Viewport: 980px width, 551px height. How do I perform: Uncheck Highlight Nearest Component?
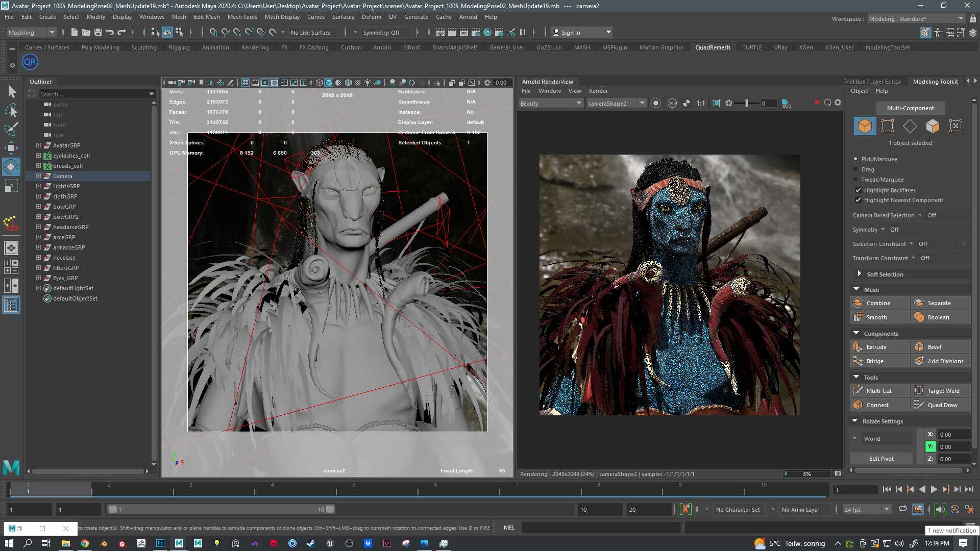[858, 200]
